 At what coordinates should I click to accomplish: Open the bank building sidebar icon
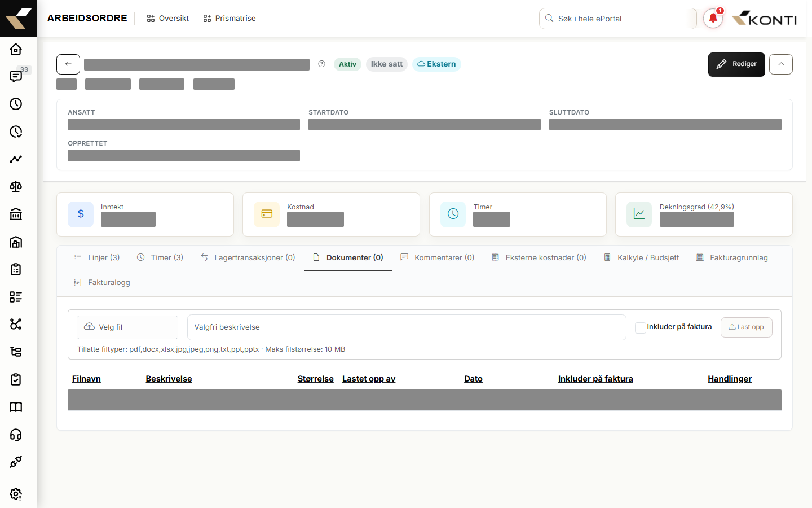coord(16,214)
